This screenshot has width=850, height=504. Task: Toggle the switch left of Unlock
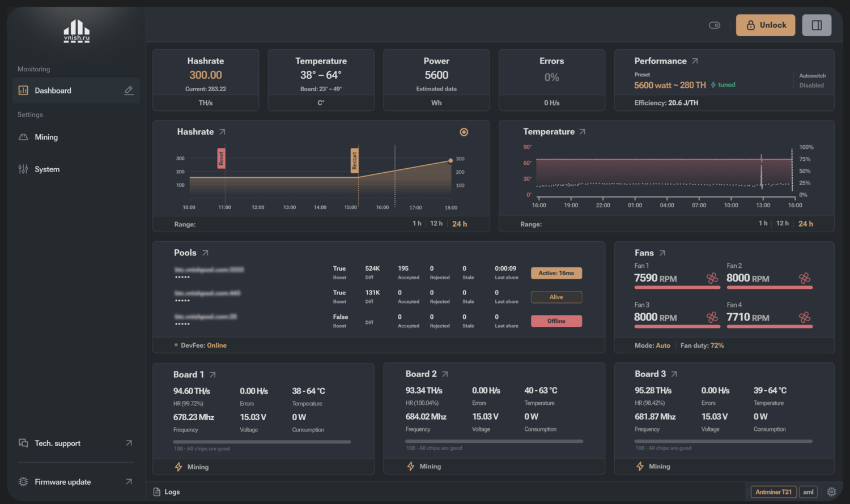click(715, 25)
